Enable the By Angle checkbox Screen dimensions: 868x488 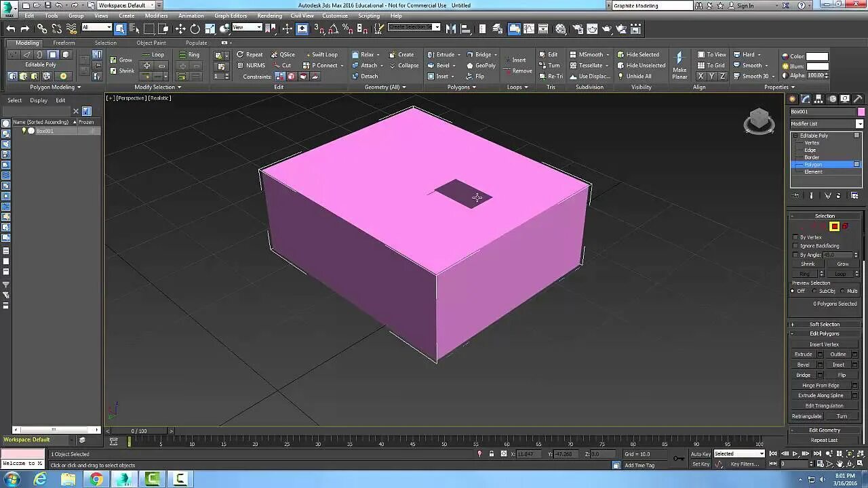(795, 255)
